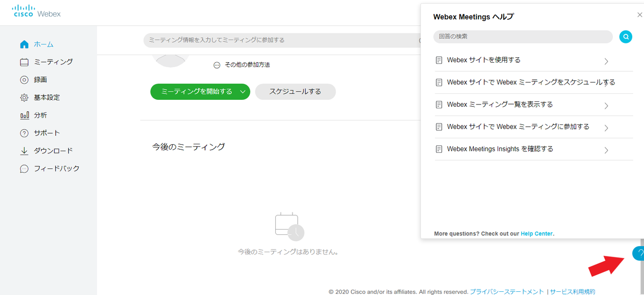The image size is (644, 295).
Task: Open サービス利用規約 link
Action: click(573, 292)
